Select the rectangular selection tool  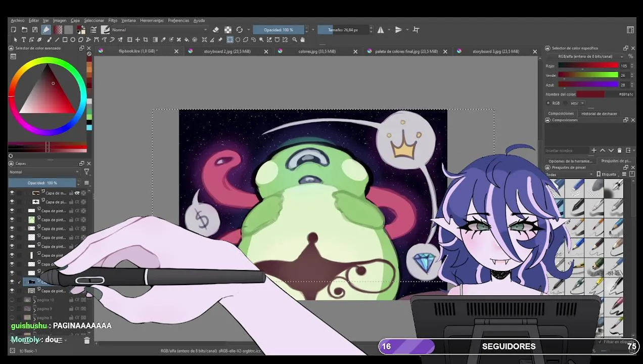tap(229, 39)
